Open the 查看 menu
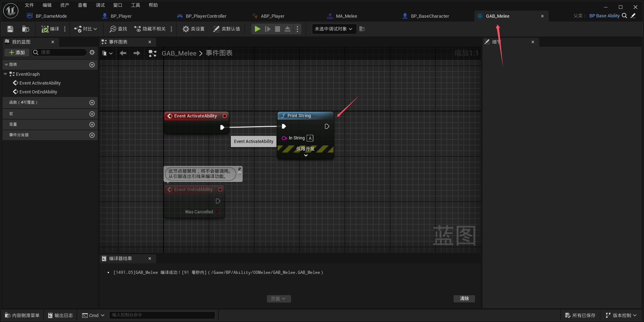Screen dimensions: 644x322 (x=82, y=5)
